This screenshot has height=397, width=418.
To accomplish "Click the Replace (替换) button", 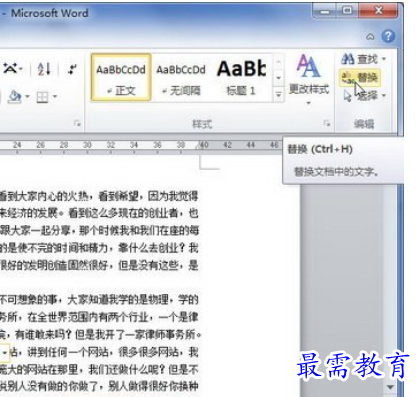I will [360, 77].
